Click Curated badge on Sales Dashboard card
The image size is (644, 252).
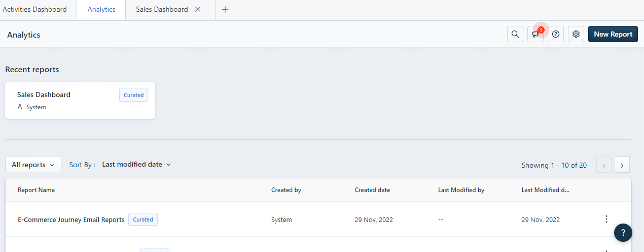[x=133, y=95]
